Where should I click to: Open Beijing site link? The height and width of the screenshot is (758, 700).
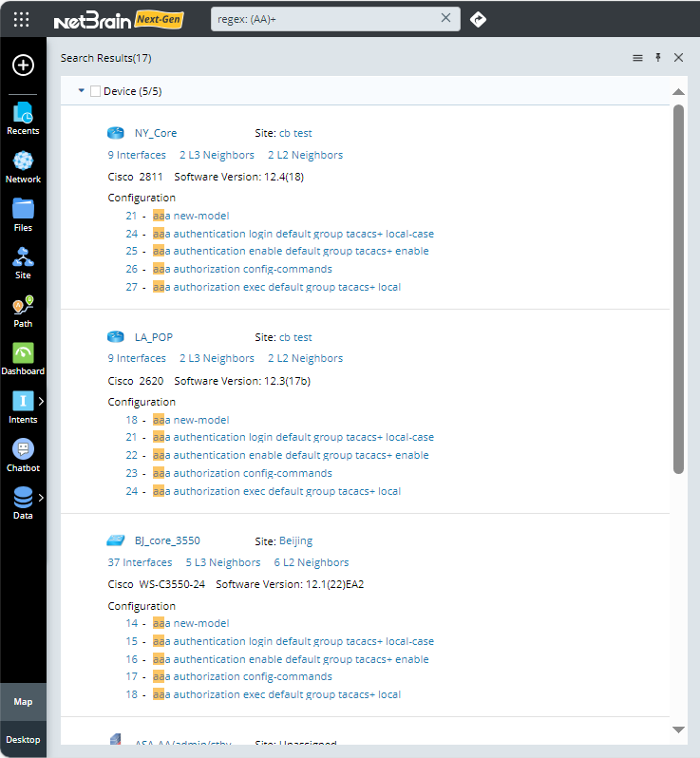[x=295, y=540]
